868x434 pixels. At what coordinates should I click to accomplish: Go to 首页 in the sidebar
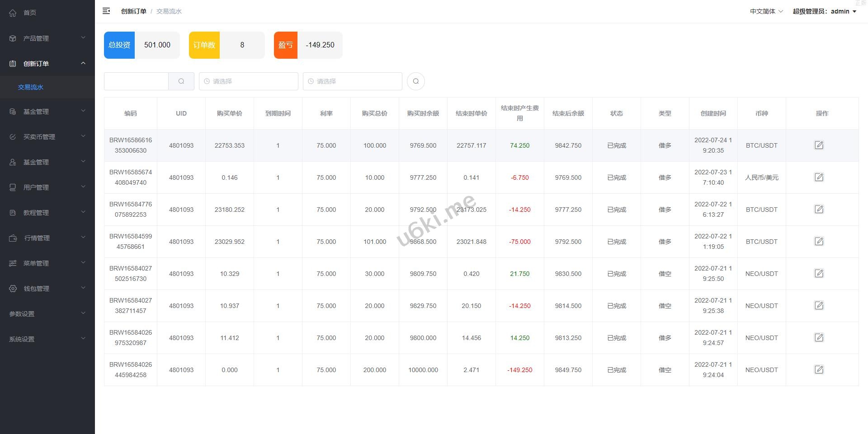pos(30,13)
